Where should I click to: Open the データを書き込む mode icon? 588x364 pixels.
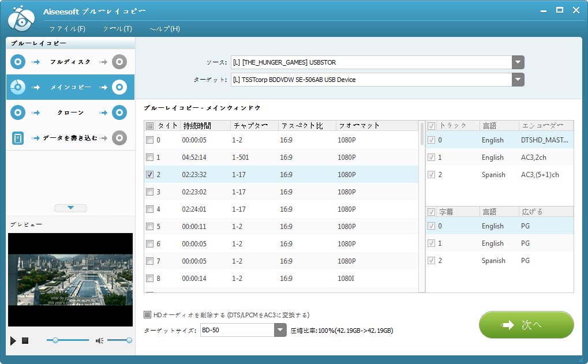tap(18, 138)
